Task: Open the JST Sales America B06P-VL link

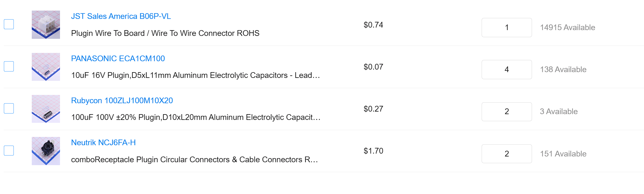Action: pyautogui.click(x=121, y=16)
